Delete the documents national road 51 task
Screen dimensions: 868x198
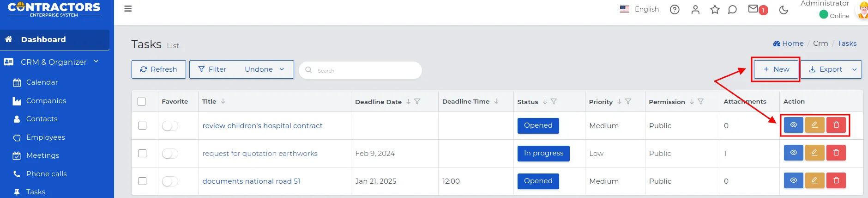836,180
